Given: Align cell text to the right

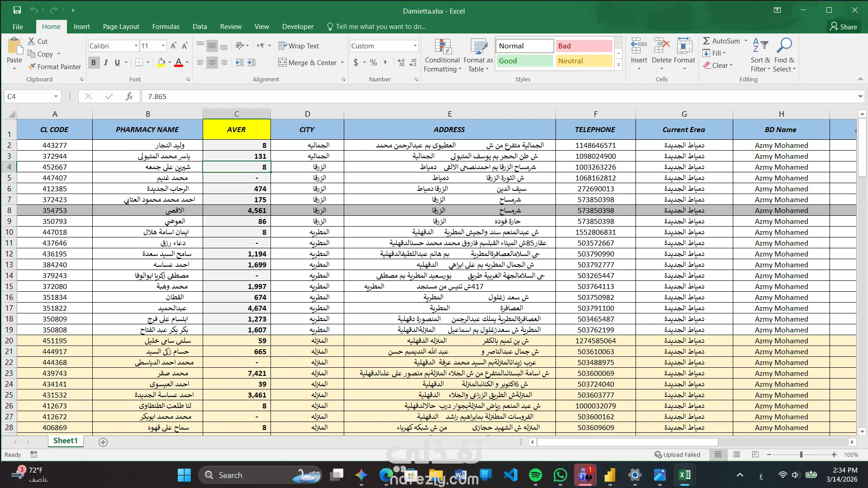Looking at the screenshot, I should 224,62.
